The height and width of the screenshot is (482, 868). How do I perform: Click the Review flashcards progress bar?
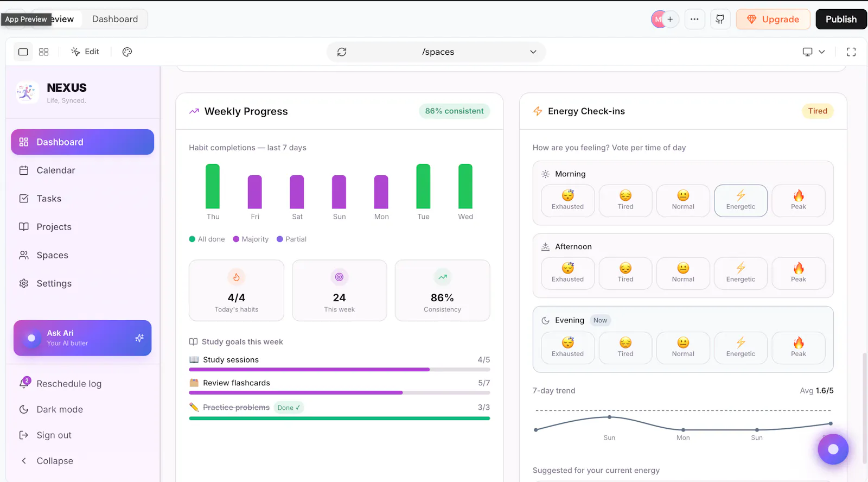[340, 392]
